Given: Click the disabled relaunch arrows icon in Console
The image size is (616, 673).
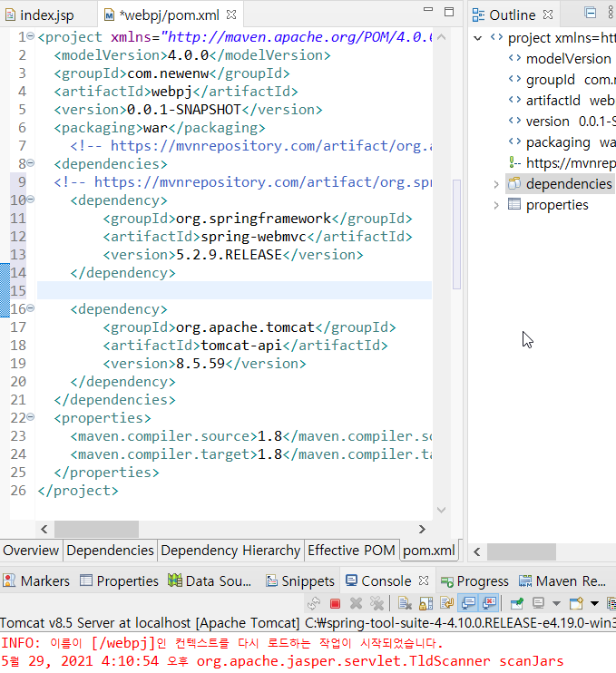Looking at the screenshot, I should [314, 604].
